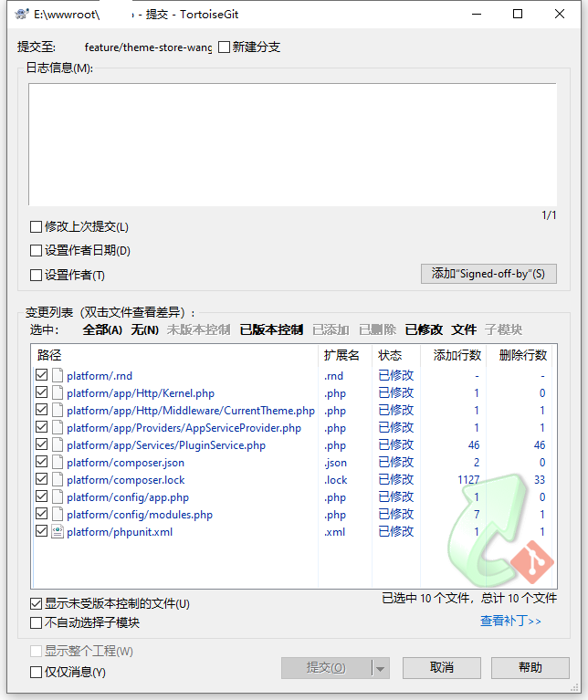Enable 仅仅消息(Y) checkbox
Viewport: 588px width, 700px height.
coord(36,672)
